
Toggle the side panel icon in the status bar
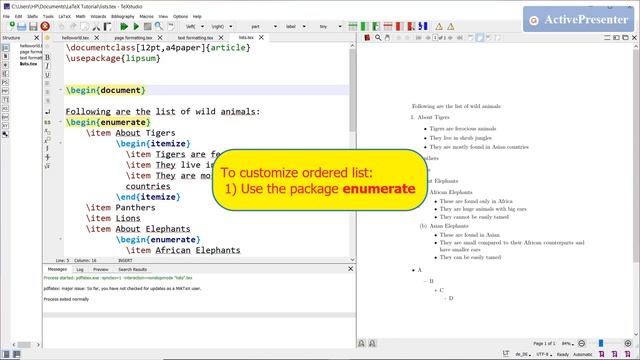(x=6, y=354)
